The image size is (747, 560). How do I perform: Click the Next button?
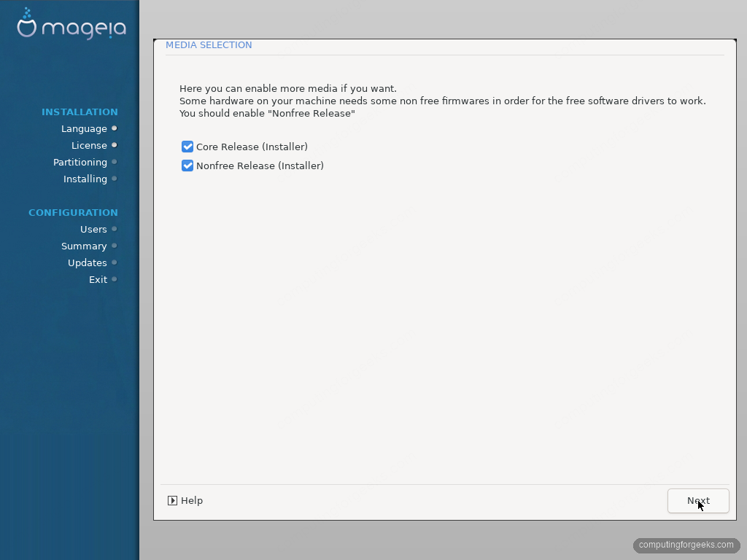pos(698,501)
